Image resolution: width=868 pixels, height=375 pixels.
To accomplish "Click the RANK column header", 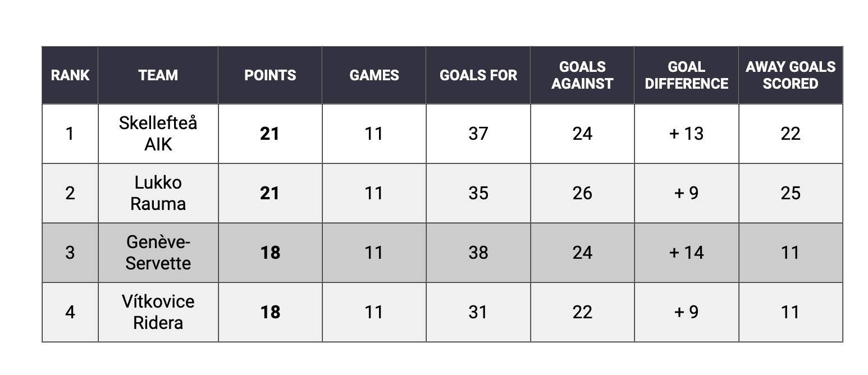I will (x=70, y=75).
